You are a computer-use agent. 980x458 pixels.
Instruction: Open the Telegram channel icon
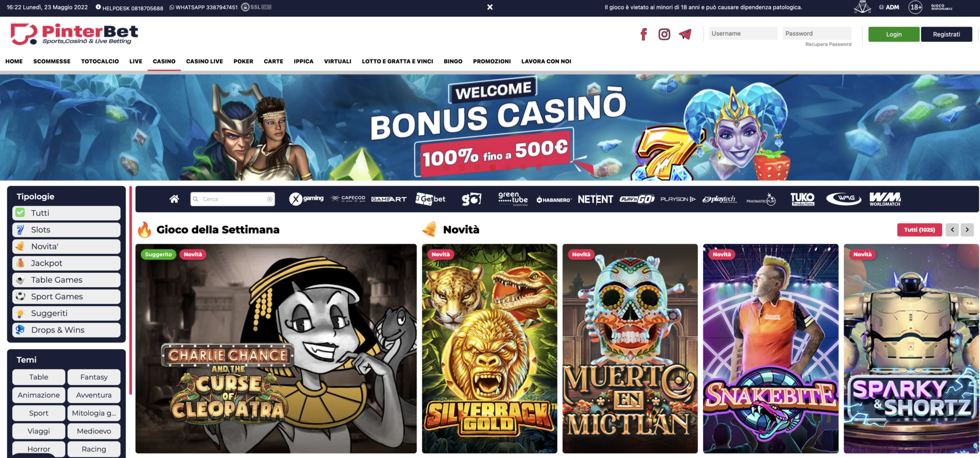pos(685,34)
